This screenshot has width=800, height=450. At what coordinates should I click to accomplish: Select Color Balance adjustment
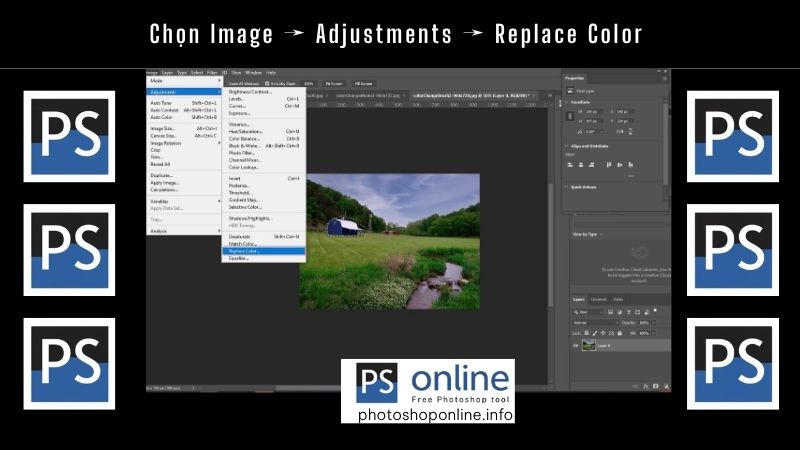pos(264,139)
